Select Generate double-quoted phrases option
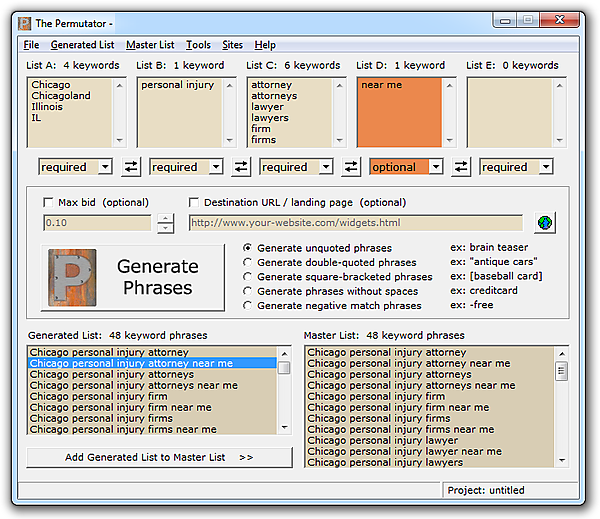 [x=247, y=262]
